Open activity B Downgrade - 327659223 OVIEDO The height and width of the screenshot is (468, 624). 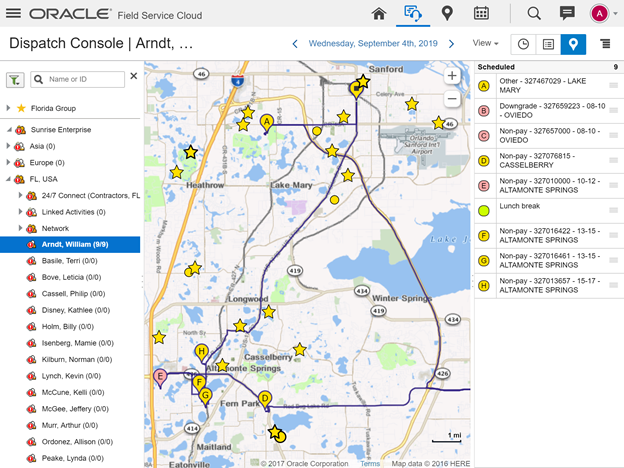pyautogui.click(x=549, y=111)
